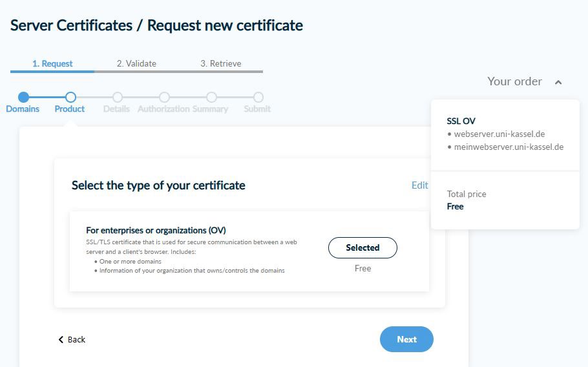588x367 pixels.
Task: Click the Edit link
Action: [419, 185]
